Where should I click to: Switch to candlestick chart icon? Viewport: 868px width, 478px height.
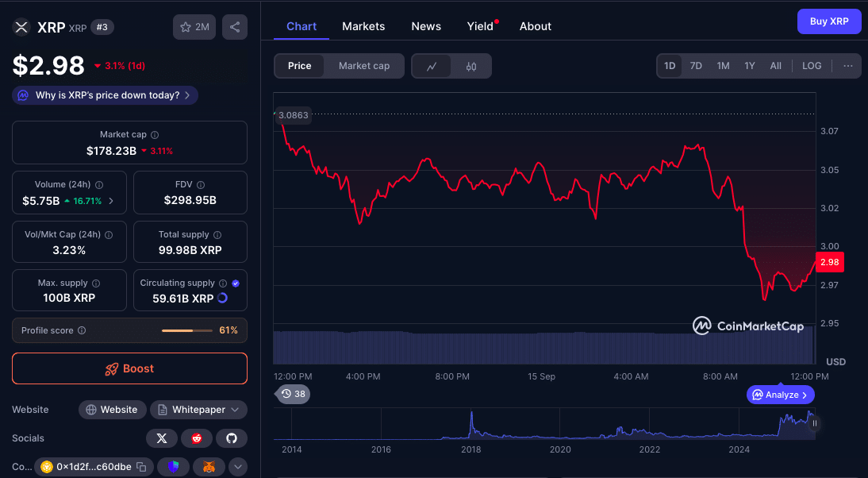coord(471,66)
